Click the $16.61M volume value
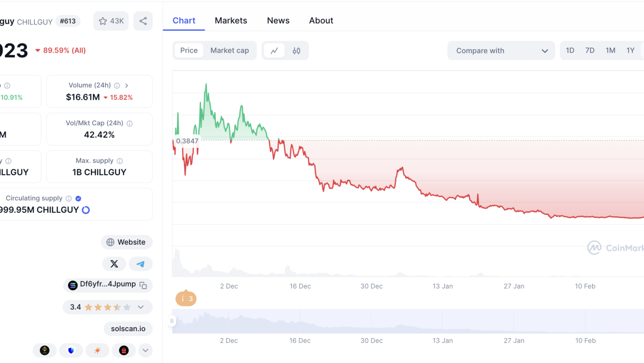644x363 pixels. 83,97
